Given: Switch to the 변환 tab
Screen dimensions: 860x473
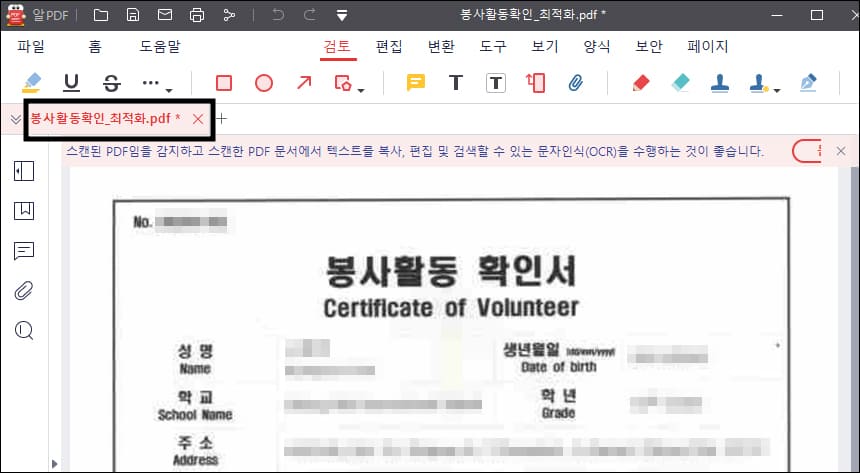Looking at the screenshot, I should point(441,47).
